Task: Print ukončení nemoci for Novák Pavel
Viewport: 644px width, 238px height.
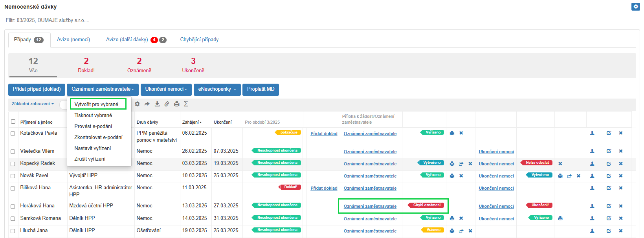Action: click(560, 176)
